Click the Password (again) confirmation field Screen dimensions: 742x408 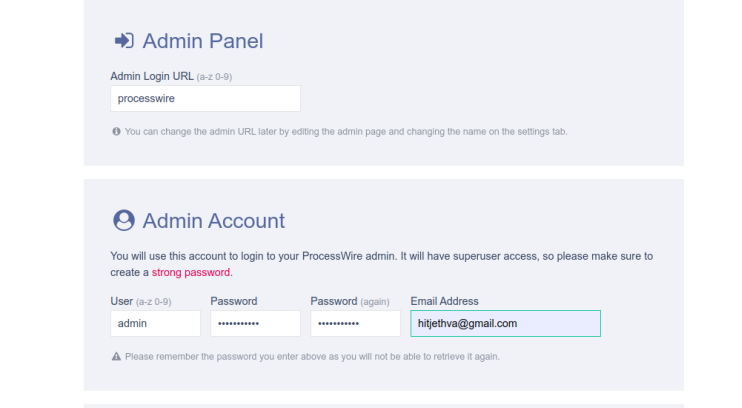pyautogui.click(x=355, y=324)
